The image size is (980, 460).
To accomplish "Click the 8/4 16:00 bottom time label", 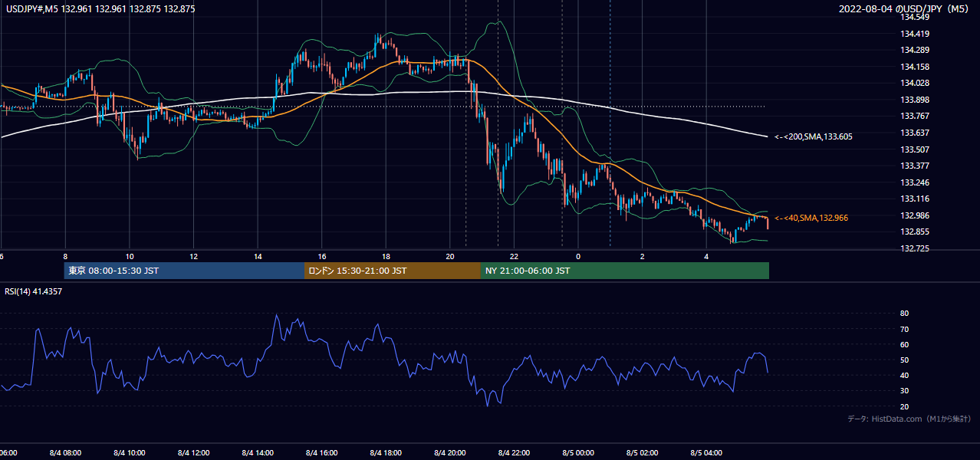I will point(322,453).
